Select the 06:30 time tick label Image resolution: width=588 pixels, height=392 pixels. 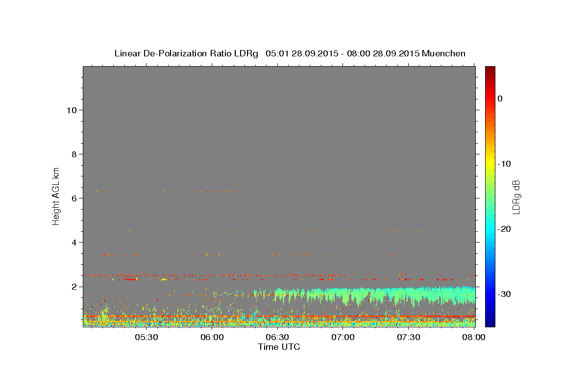tap(277, 338)
